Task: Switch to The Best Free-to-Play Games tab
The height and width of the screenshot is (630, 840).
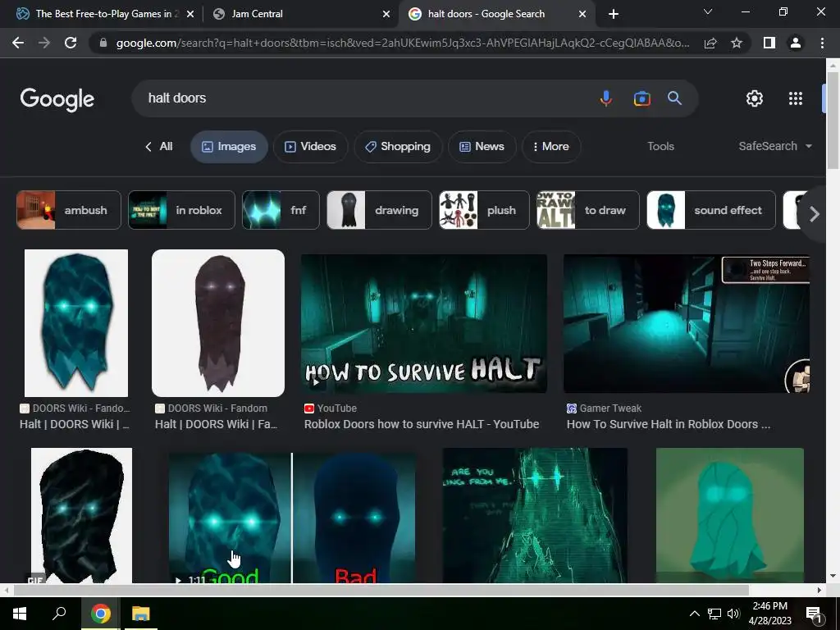Action: (x=104, y=14)
